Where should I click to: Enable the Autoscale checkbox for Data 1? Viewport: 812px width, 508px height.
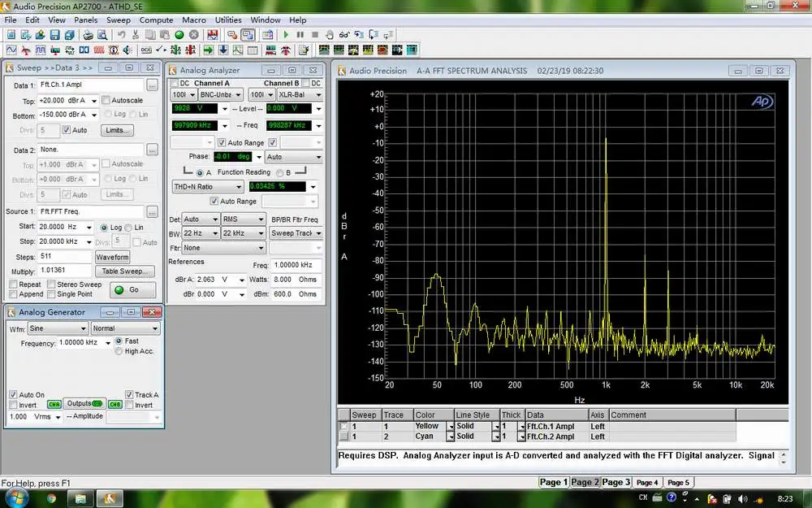pos(106,100)
